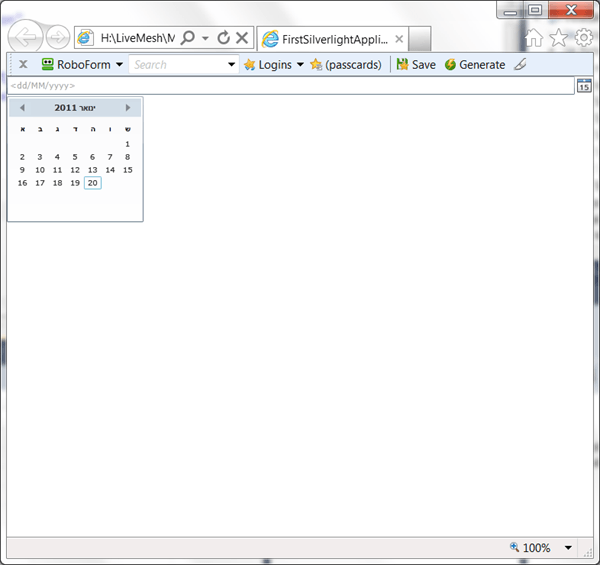Close the FirstSilverlightAppli tab
600x565 pixels.
coord(399,39)
